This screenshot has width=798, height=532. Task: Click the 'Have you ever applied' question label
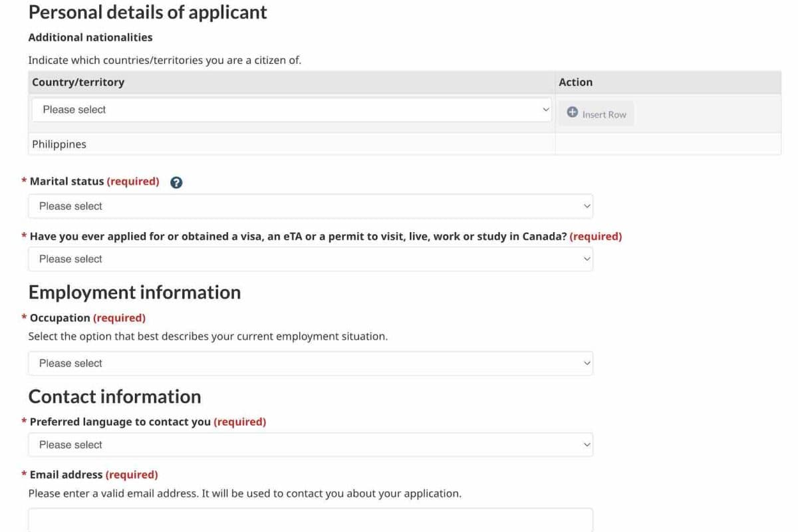pos(299,236)
